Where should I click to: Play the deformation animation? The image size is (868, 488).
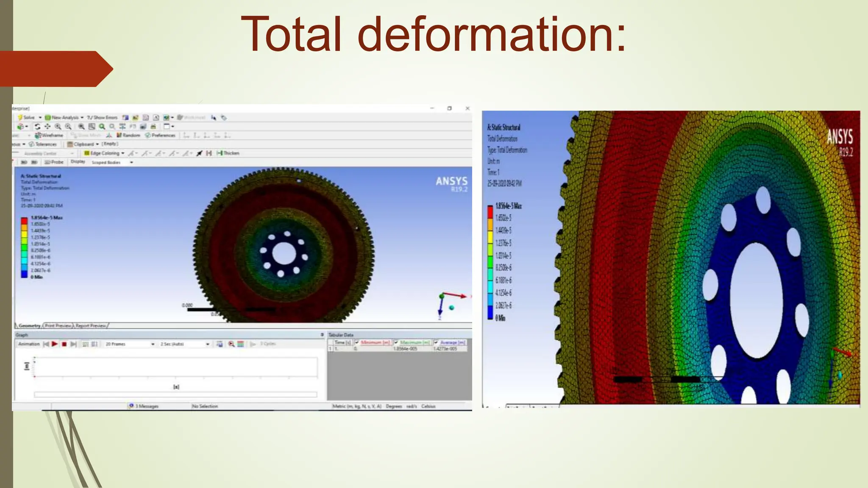pos(55,344)
